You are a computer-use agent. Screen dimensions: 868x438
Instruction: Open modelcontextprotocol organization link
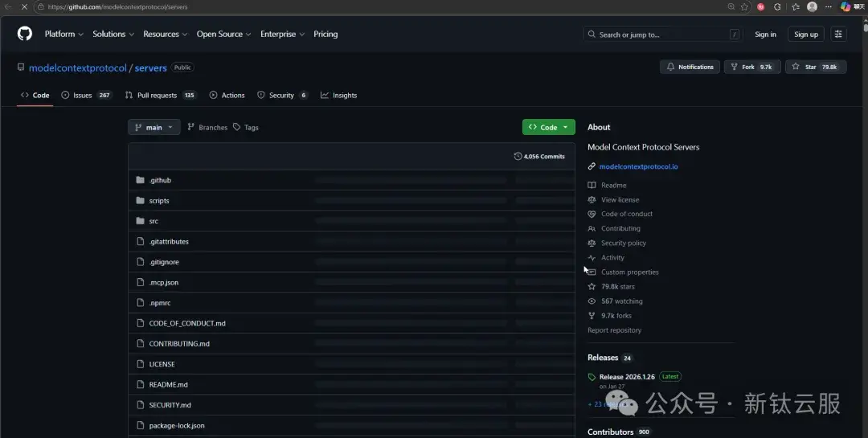tap(78, 68)
